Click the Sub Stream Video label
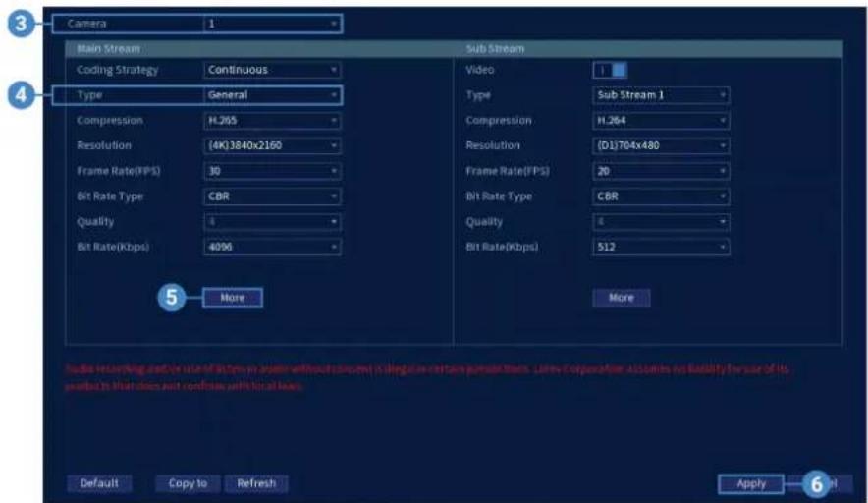This screenshot has width=868, height=503. pos(479,70)
